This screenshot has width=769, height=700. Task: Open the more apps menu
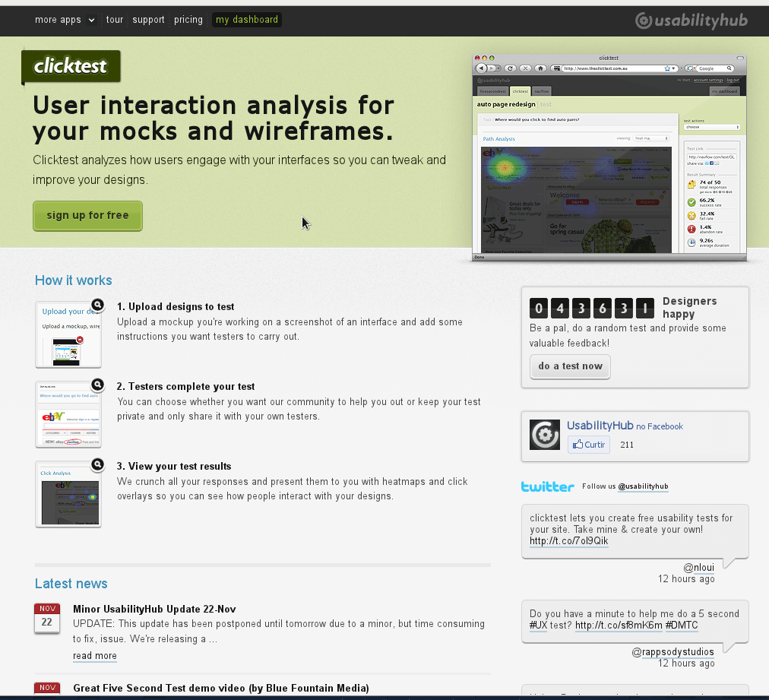(x=58, y=20)
